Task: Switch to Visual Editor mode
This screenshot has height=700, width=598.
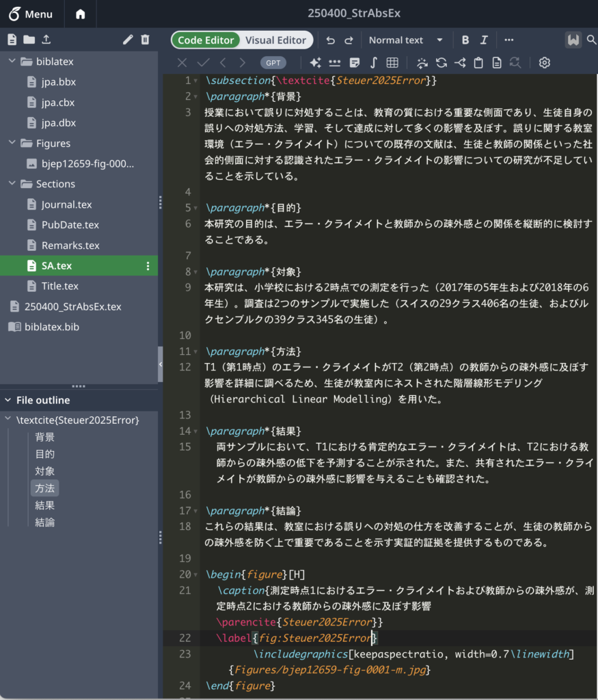Action: (275, 40)
